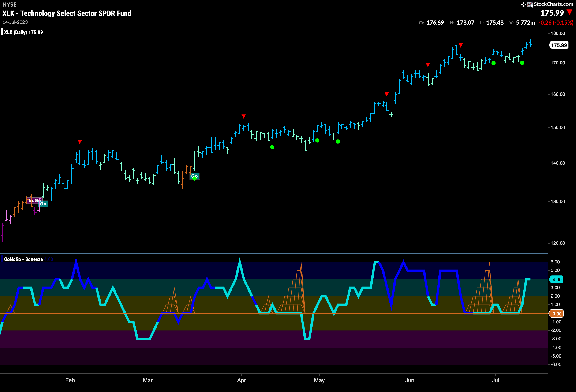576x392 pixels.
Task: Click the May month label on time axis
Action: coord(319,380)
